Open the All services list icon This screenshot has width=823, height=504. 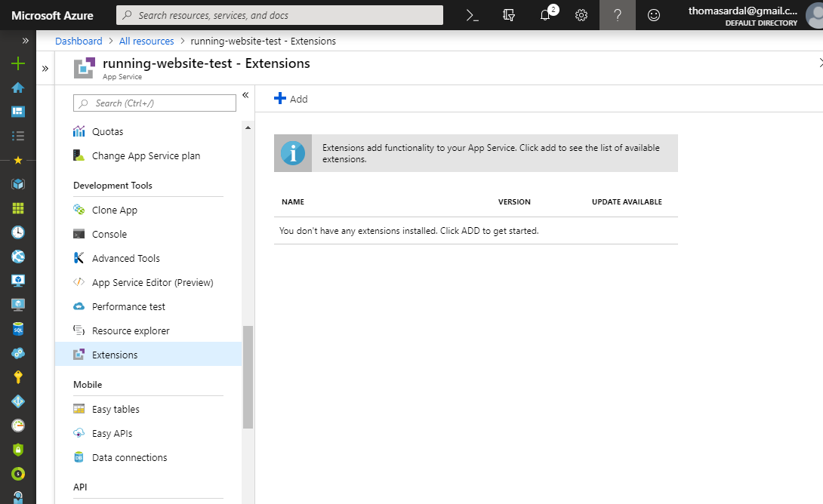[x=18, y=136]
